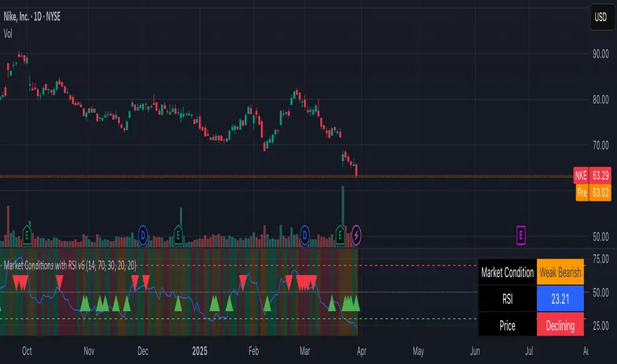Screen dimensions: 617x364
Task: Click the Nike, Inc. 1D NYSE symbol title
Action: [32, 17]
